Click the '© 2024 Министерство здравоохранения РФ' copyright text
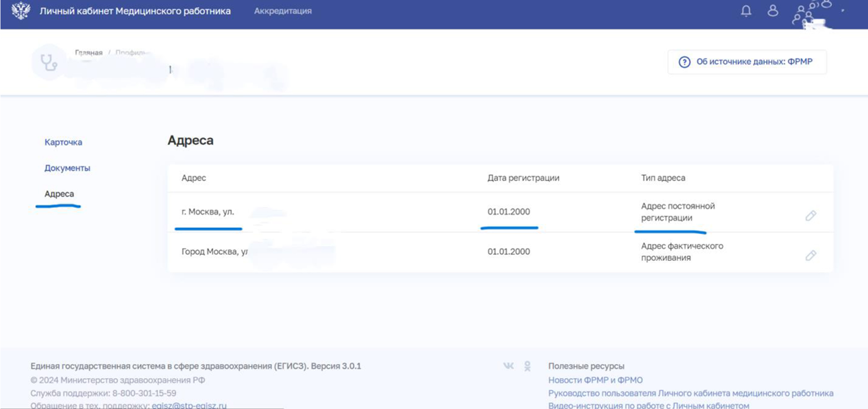Image resolution: width=868 pixels, height=409 pixels. pyautogui.click(x=118, y=380)
